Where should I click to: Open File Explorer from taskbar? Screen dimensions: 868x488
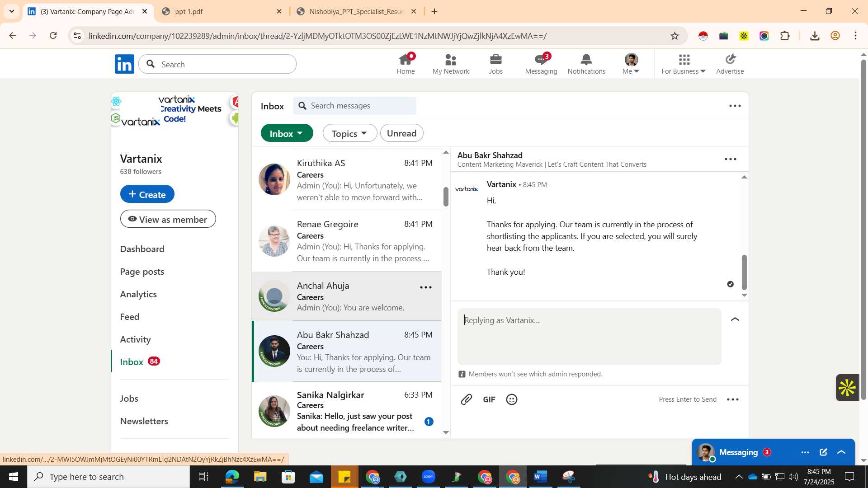coord(260,477)
